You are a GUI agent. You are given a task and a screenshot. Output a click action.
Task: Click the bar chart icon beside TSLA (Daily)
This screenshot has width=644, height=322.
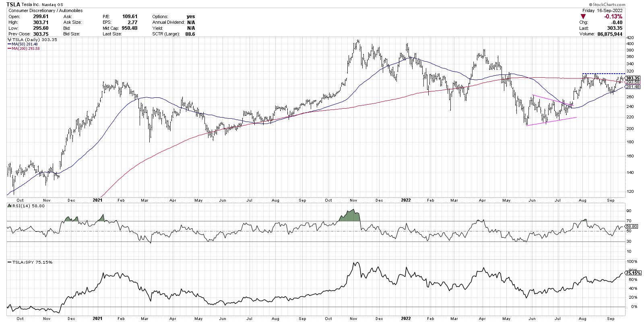(10, 40)
